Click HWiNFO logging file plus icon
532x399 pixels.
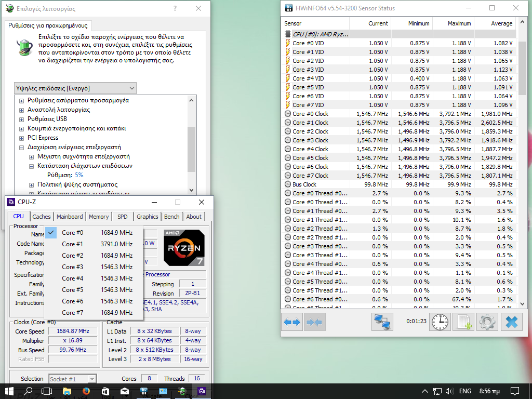tap(463, 322)
